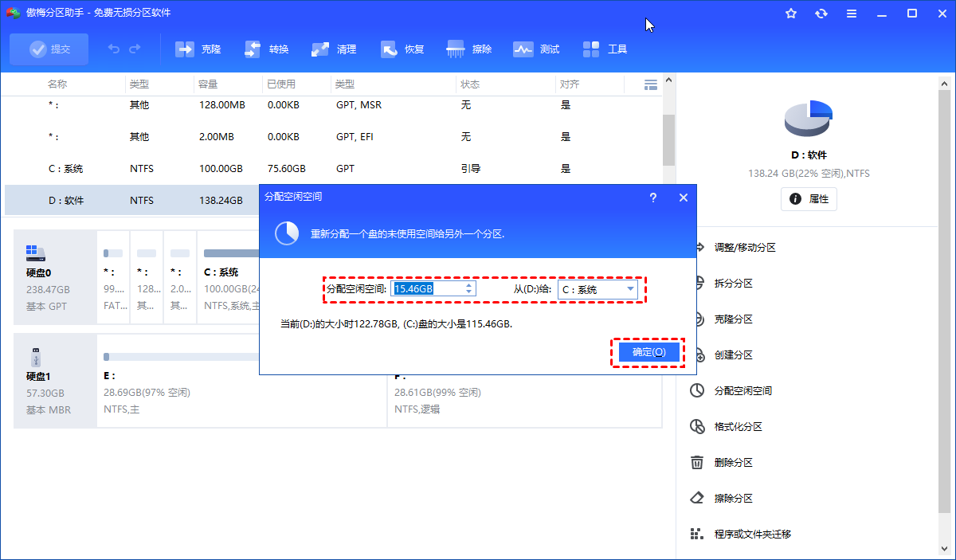
Task: Open the column list view options icon
Action: point(650,84)
